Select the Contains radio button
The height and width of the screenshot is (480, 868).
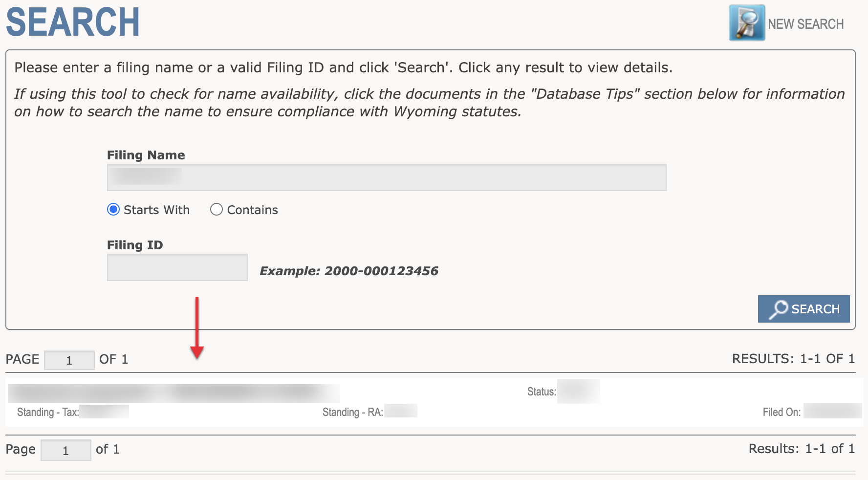(216, 210)
